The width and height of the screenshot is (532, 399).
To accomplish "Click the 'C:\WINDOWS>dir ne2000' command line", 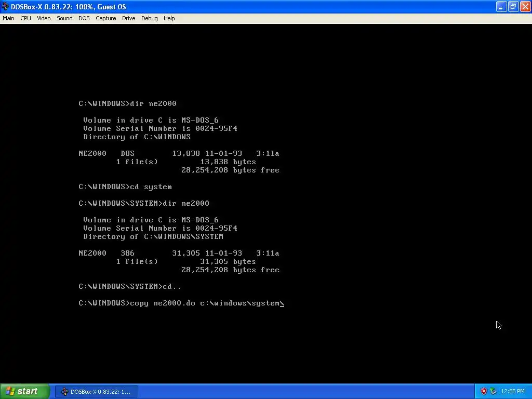I will coord(128,103).
